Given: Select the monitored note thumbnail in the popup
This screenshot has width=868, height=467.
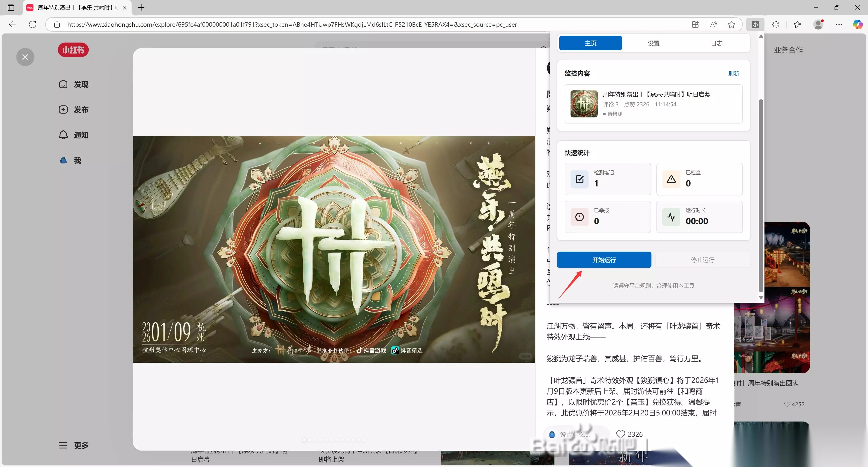Looking at the screenshot, I should pyautogui.click(x=584, y=104).
